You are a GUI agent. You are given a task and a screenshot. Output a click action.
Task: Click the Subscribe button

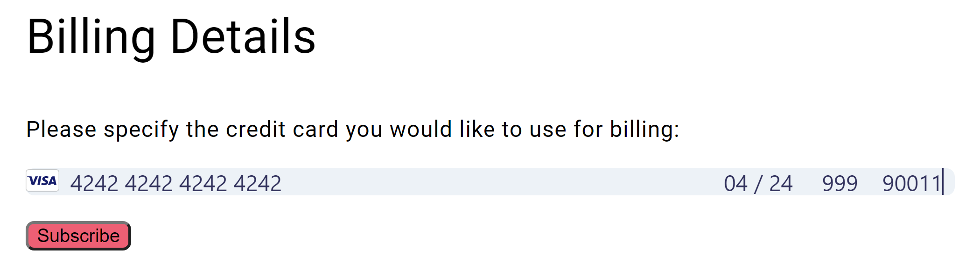[78, 236]
